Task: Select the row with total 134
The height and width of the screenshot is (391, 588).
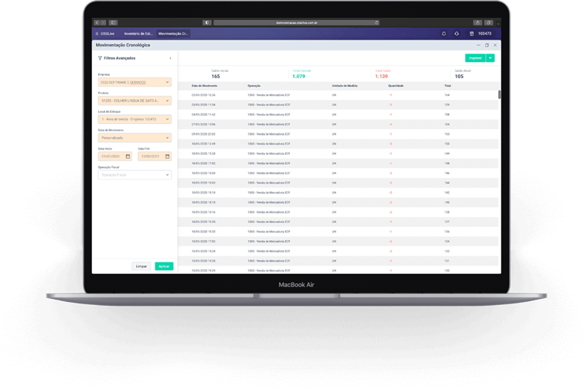Action: [338, 242]
